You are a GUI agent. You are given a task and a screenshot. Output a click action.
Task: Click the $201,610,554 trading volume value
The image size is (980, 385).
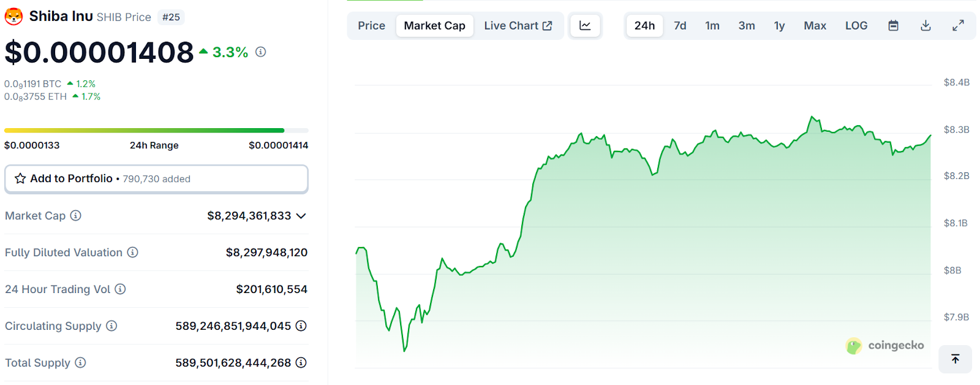click(272, 289)
